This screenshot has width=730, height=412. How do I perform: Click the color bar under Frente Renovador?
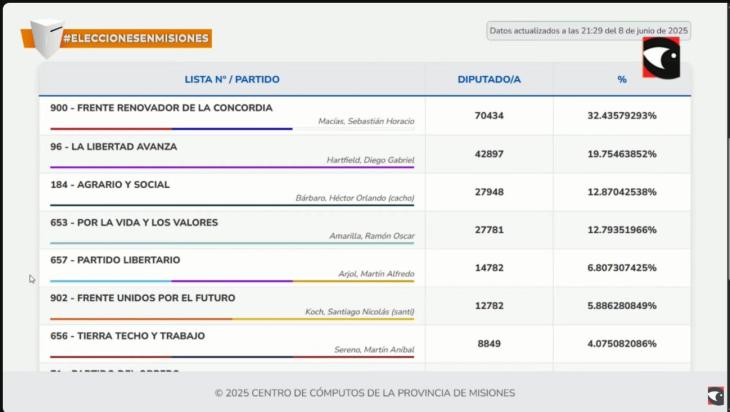[171, 129]
